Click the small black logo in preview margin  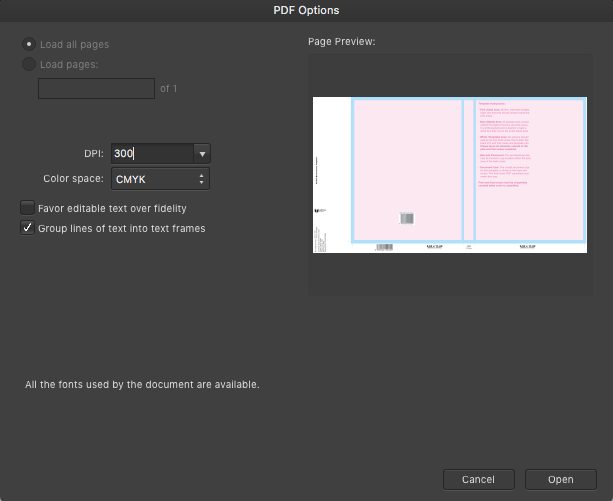point(317,209)
